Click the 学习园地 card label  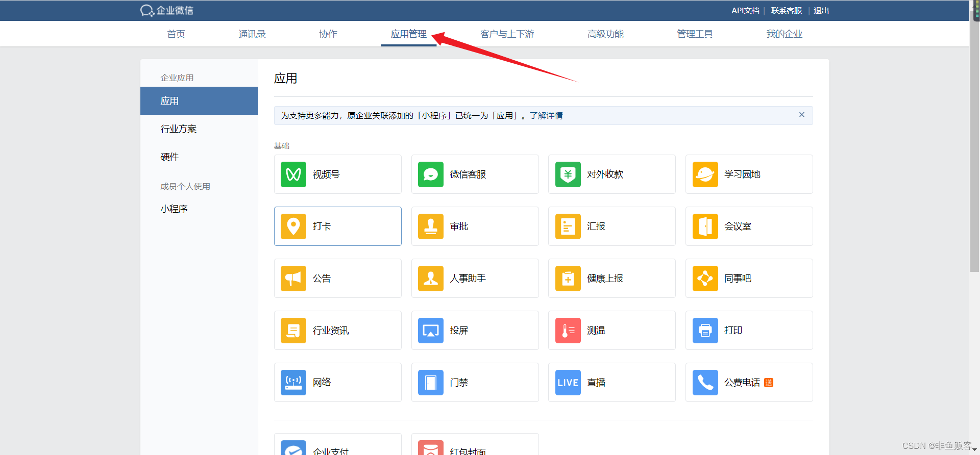742,174
